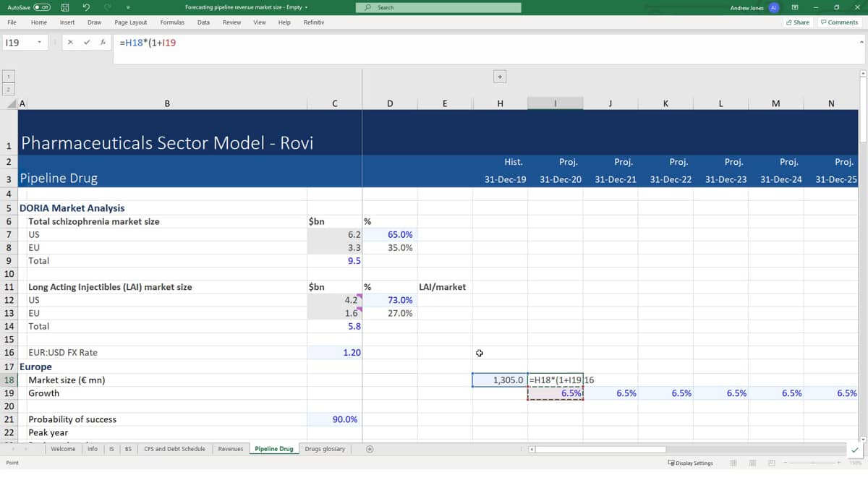Select row 16 header
Viewport: 868px width, 488px height.
point(9,353)
